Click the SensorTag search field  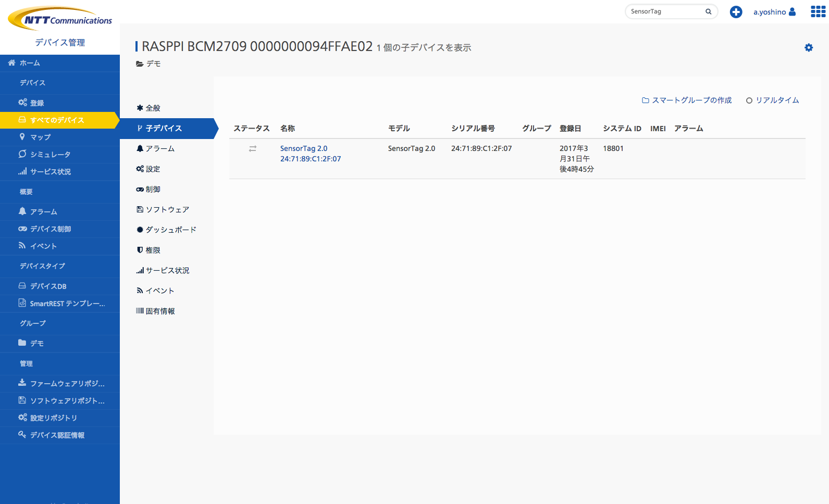pyautogui.click(x=671, y=11)
